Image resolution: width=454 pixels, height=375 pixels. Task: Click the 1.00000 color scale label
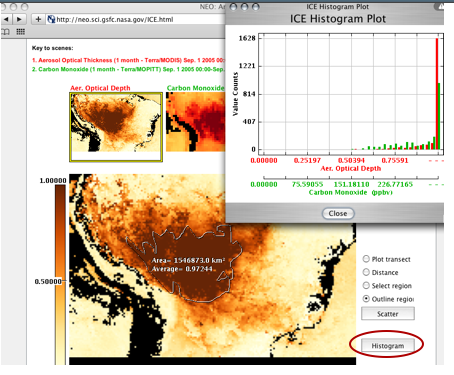(x=53, y=181)
